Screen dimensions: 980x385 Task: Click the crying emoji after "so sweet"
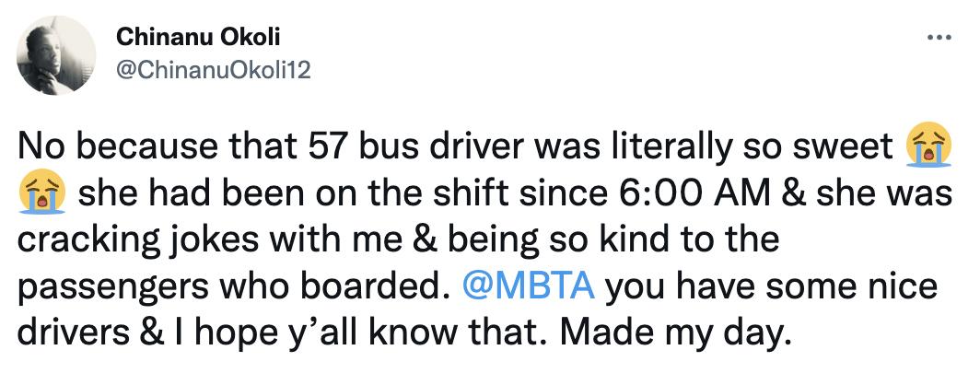pyautogui.click(x=929, y=148)
